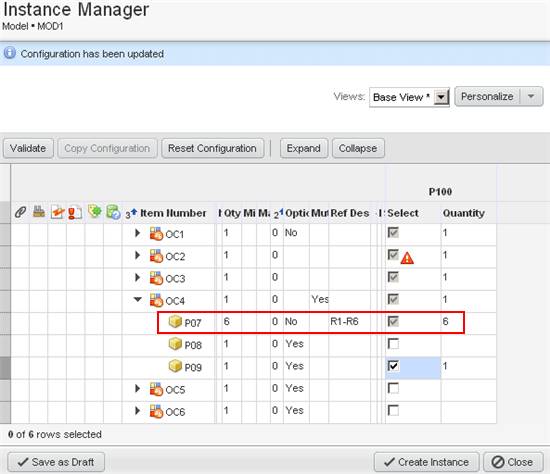Toggle the Select checkbox for P07
Viewport: 550px width, 474px height.
point(393,321)
